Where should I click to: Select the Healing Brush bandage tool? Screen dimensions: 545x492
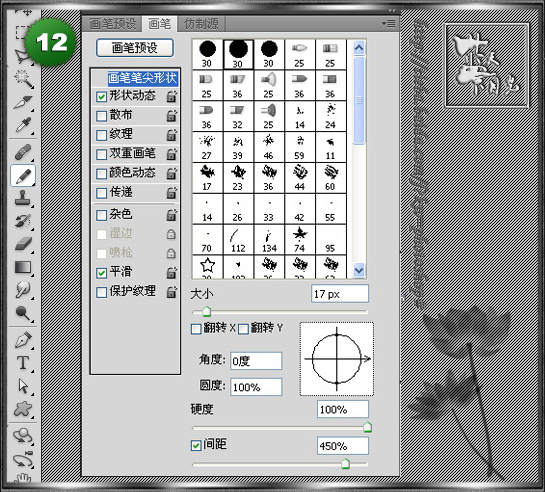24,152
